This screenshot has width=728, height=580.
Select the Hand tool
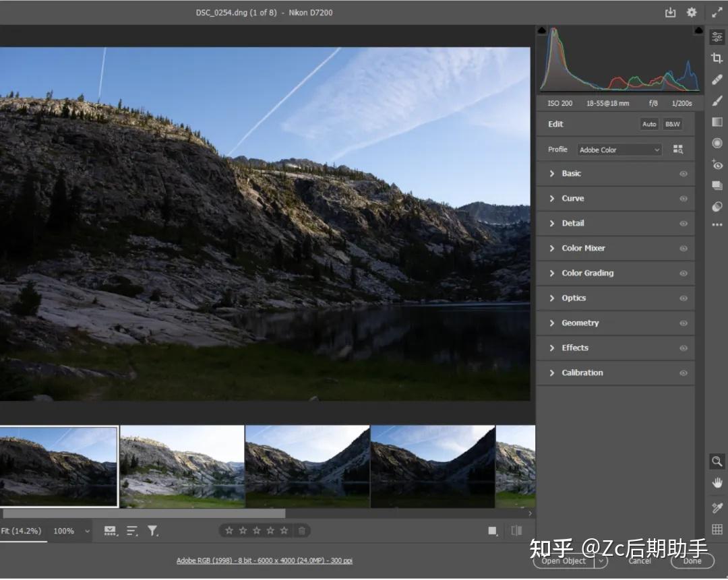(717, 482)
